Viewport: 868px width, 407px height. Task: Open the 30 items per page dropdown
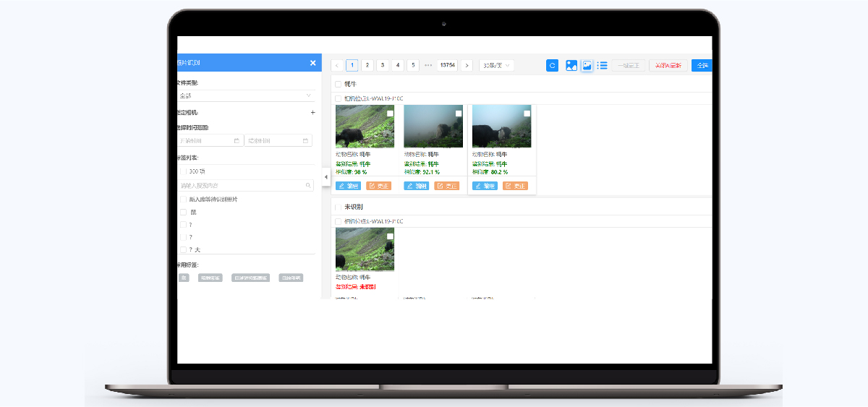point(497,65)
